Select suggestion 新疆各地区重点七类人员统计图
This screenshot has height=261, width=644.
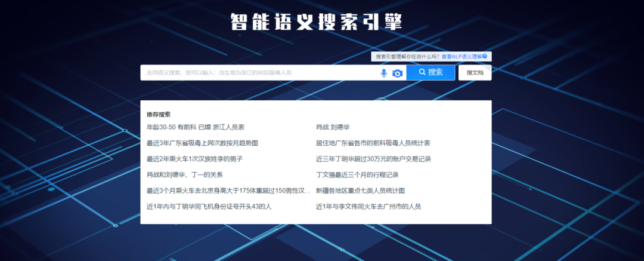[x=361, y=191]
